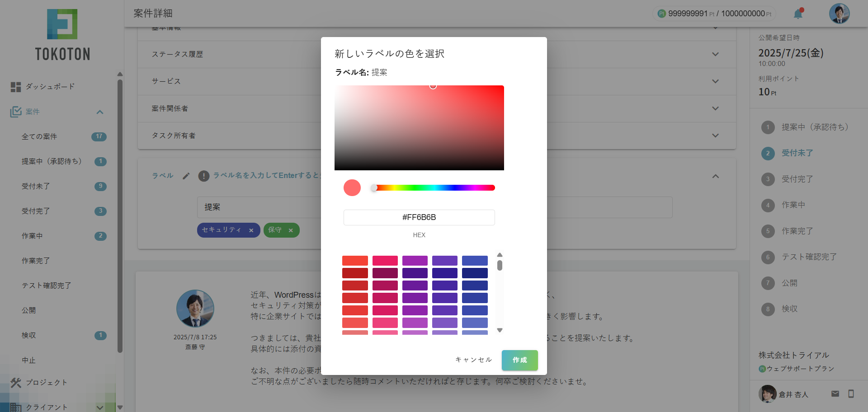
Task: Expand the サービス section
Action: tap(715, 81)
